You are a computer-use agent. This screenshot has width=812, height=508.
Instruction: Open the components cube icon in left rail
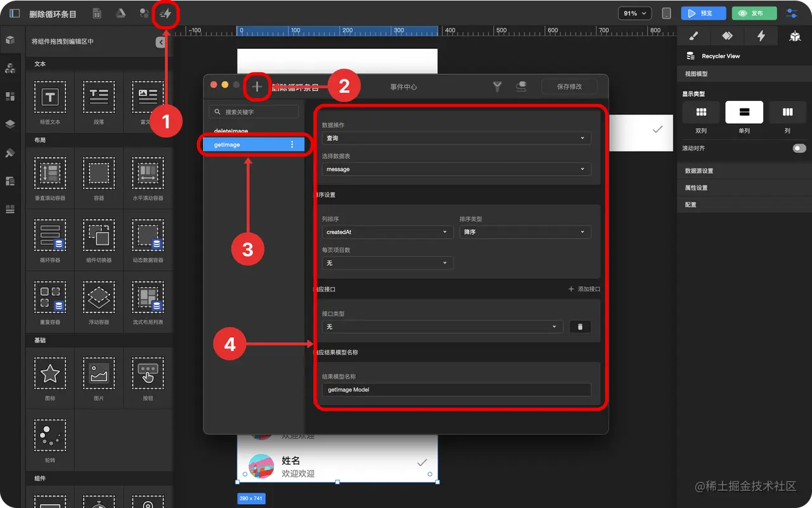coord(10,41)
